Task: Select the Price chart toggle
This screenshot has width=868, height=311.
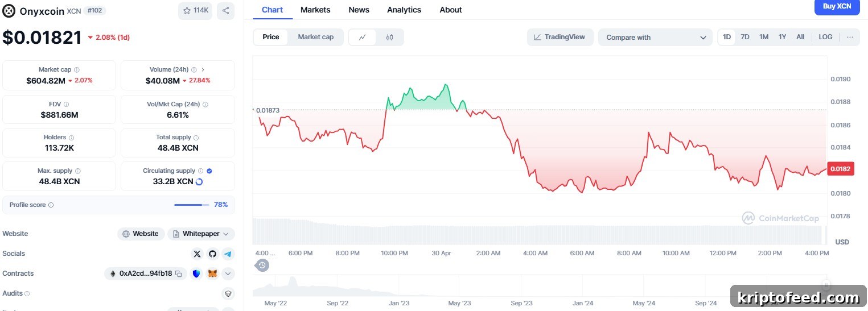Action: click(x=271, y=37)
